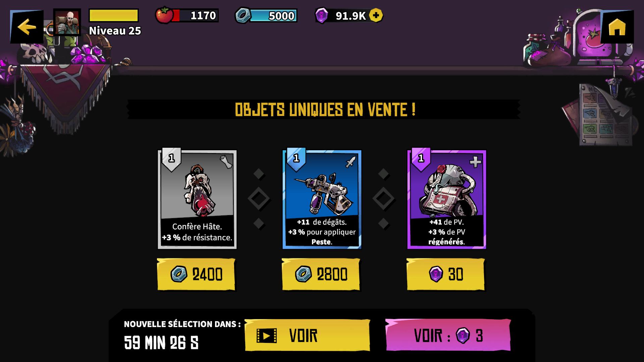
Task: Select the skull charm Hâte card
Action: 197,199
